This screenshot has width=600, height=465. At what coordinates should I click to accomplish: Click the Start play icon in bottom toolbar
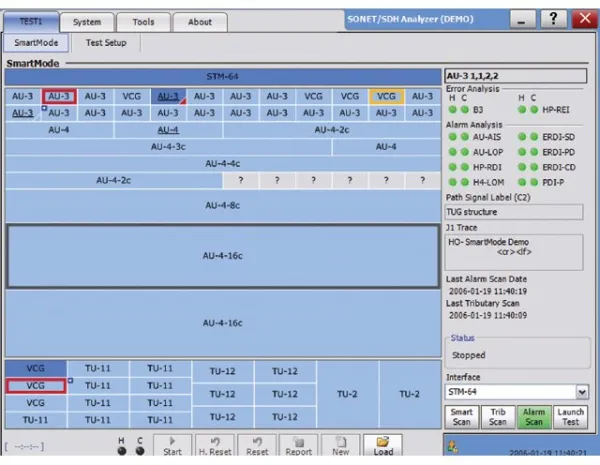pos(172,443)
